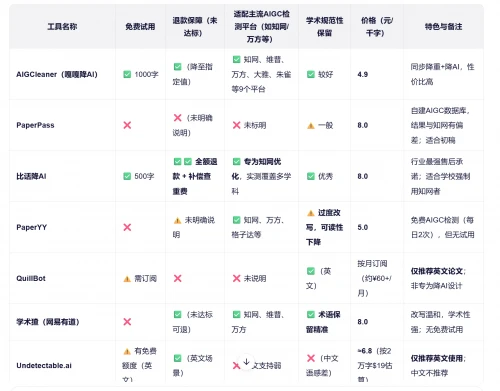Click warning icon beside 过度改写 in PaperYY row
This screenshot has width=500, height=391.
point(311,213)
